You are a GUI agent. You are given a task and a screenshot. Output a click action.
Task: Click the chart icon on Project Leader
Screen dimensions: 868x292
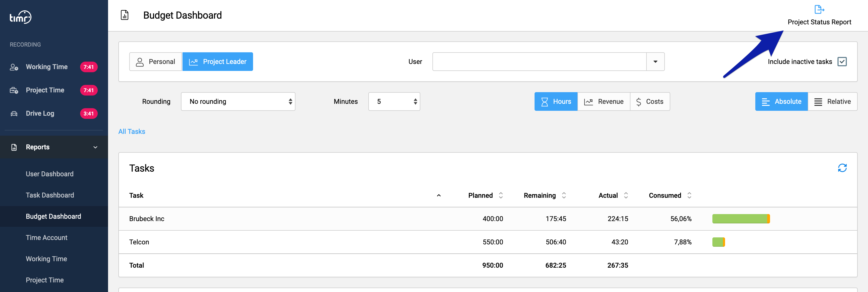[x=193, y=62]
